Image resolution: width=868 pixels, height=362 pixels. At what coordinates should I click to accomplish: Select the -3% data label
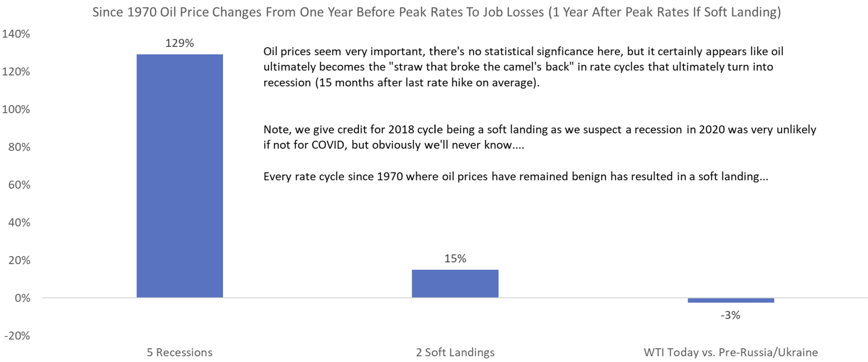pyautogui.click(x=730, y=315)
